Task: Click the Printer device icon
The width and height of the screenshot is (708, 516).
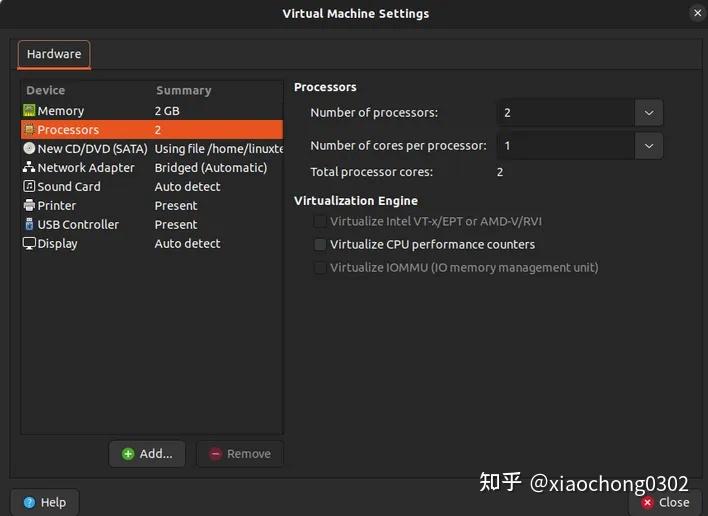Action: coord(29,205)
